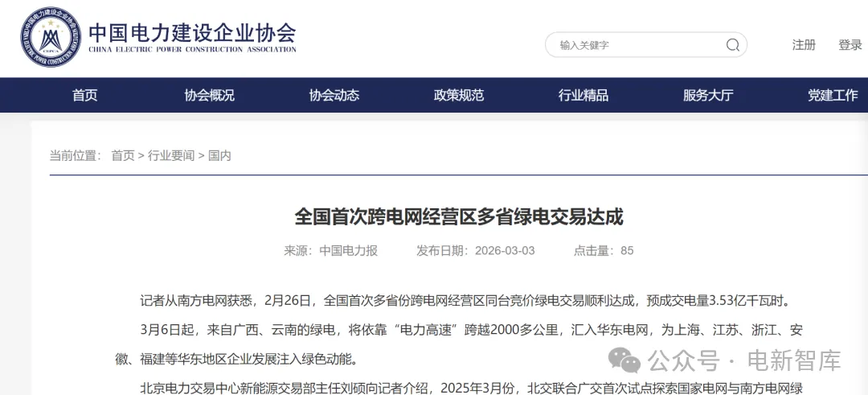The width and height of the screenshot is (868, 395).
Task: Click article title 全国首次跨电网经营区多省绿电交易达成
Action: coord(459,216)
